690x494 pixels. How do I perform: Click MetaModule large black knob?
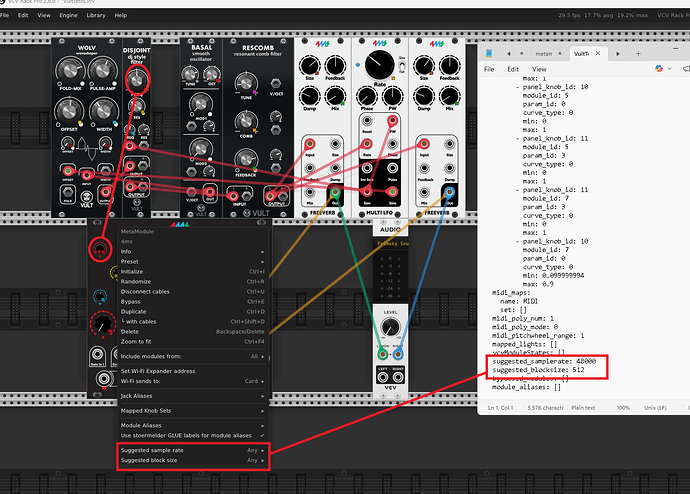click(x=103, y=323)
